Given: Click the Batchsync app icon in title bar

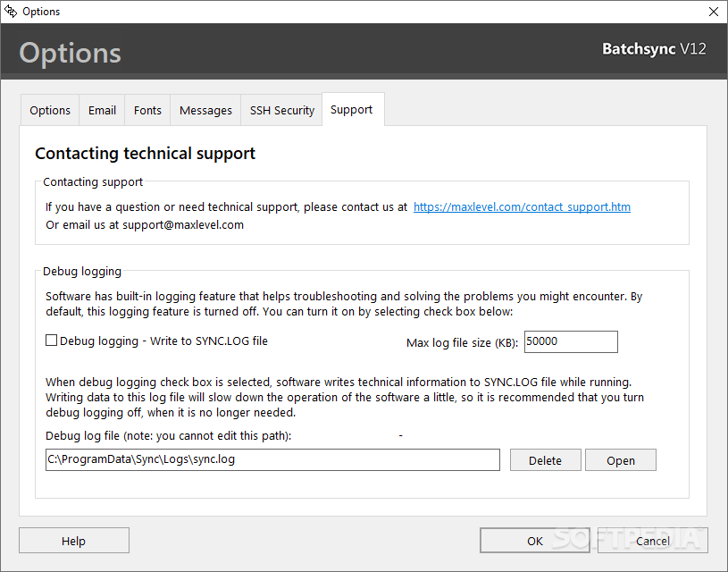Looking at the screenshot, I should click(x=11, y=11).
